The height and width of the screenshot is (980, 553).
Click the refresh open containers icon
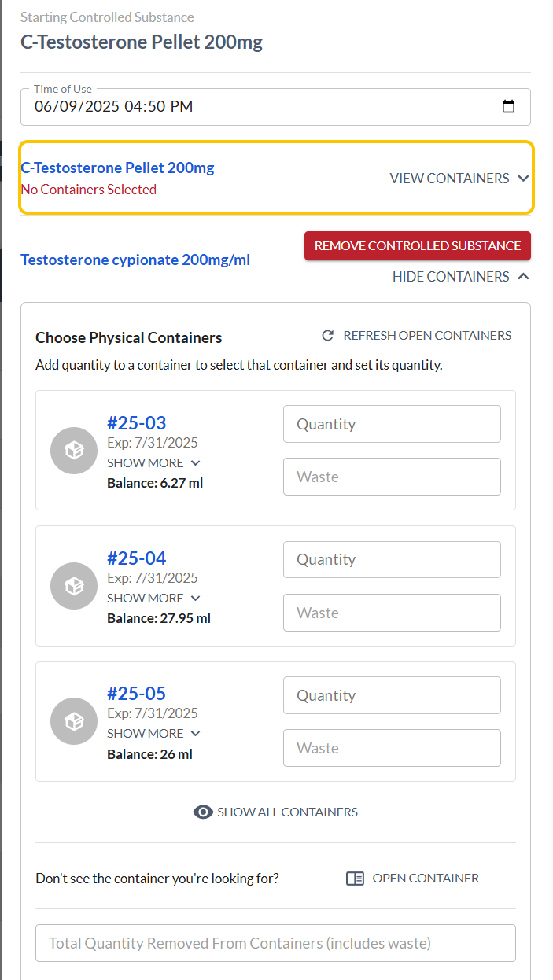[x=328, y=336]
